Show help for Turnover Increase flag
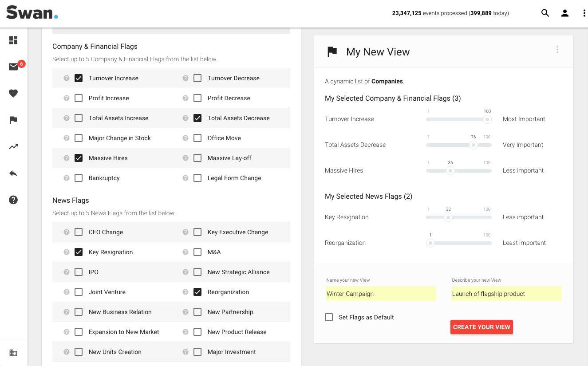Image resolution: width=588 pixels, height=366 pixels. pyautogui.click(x=67, y=78)
